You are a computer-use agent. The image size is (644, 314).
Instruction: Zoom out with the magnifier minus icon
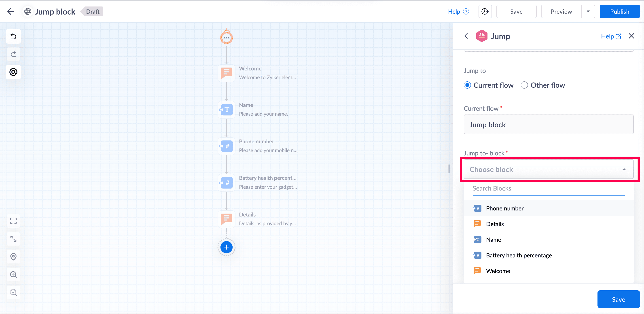[x=13, y=293]
